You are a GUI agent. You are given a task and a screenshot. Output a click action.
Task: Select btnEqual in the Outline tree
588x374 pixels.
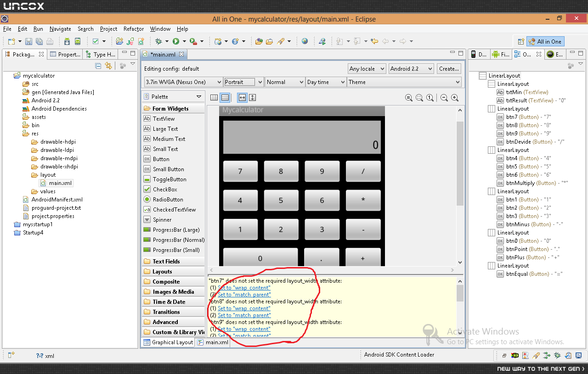point(530,274)
